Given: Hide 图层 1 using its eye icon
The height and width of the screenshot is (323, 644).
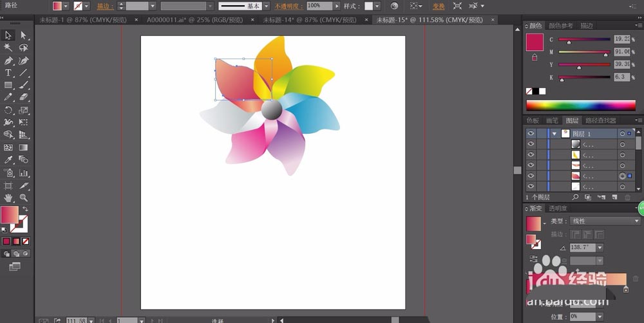Looking at the screenshot, I should pos(531,133).
